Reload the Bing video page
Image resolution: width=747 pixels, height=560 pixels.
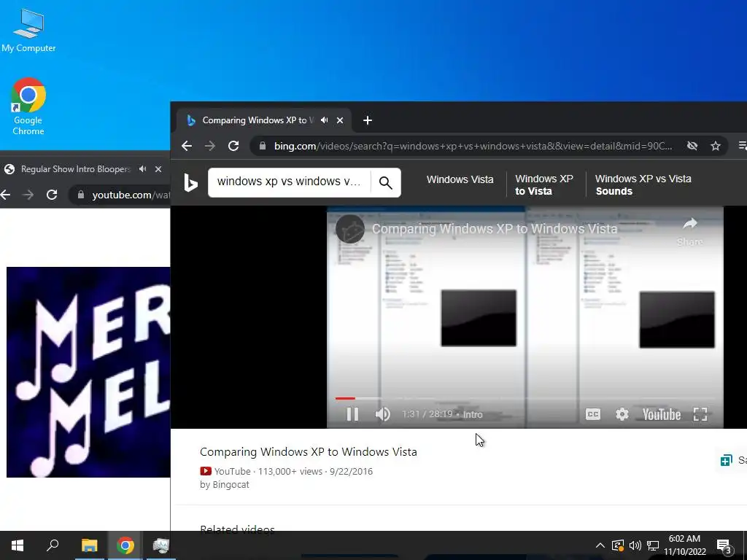point(233,146)
